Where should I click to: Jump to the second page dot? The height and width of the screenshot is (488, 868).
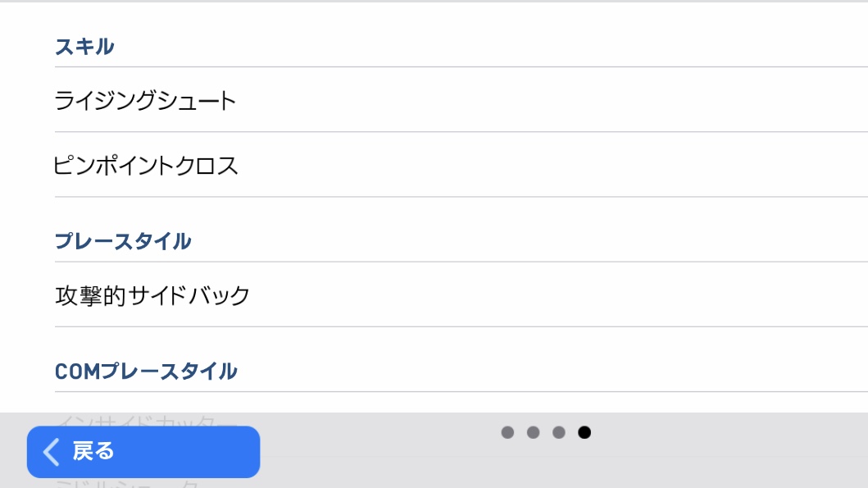533,432
